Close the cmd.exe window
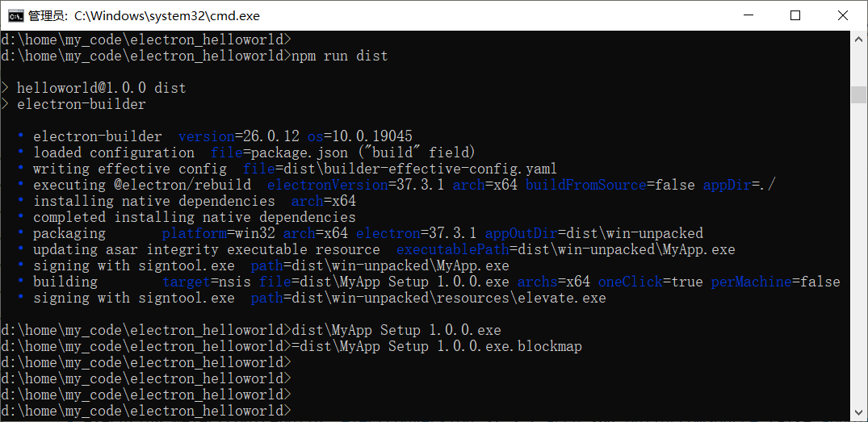 (841, 15)
